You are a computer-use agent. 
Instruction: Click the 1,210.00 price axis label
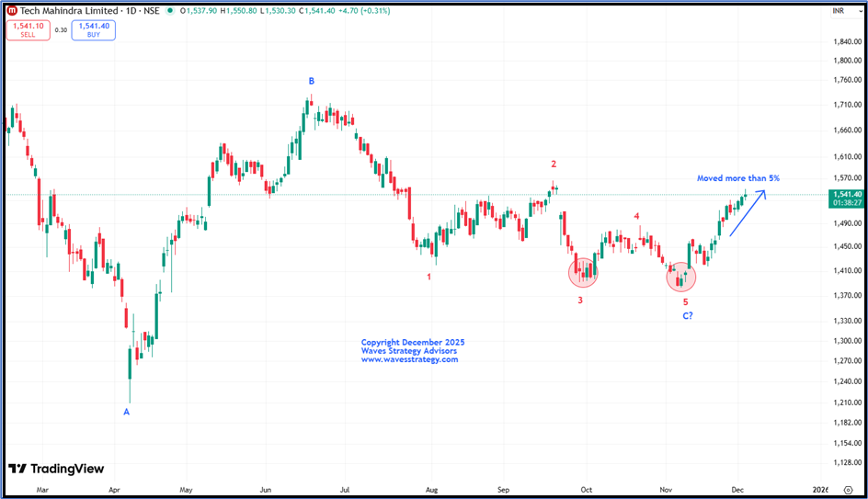tap(848, 403)
